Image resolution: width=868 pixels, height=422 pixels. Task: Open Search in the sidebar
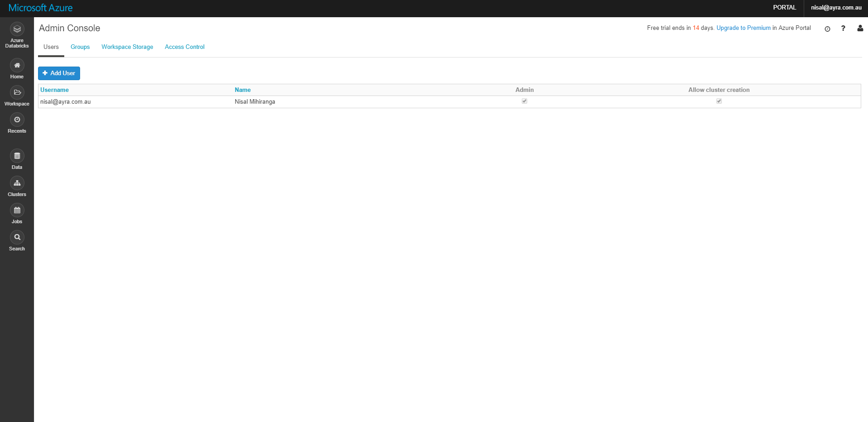[x=17, y=241]
